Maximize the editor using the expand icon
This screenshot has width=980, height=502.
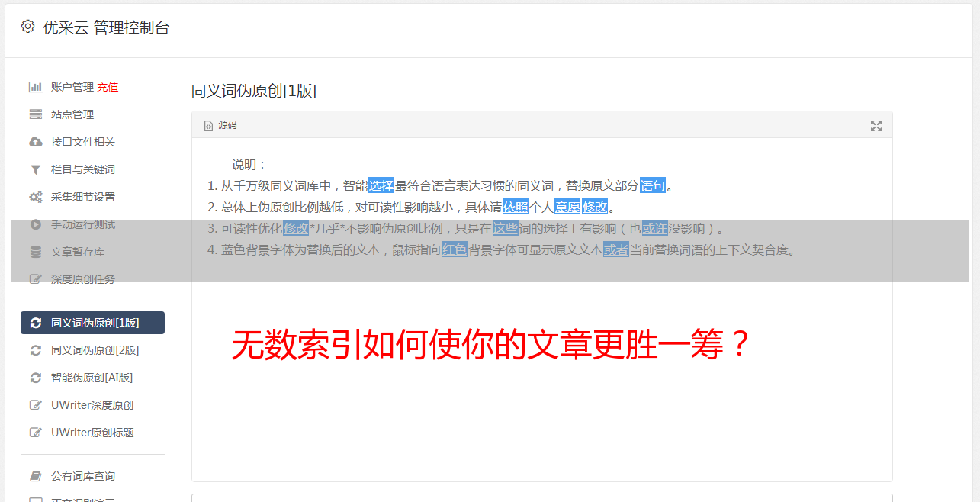pyautogui.click(x=876, y=126)
